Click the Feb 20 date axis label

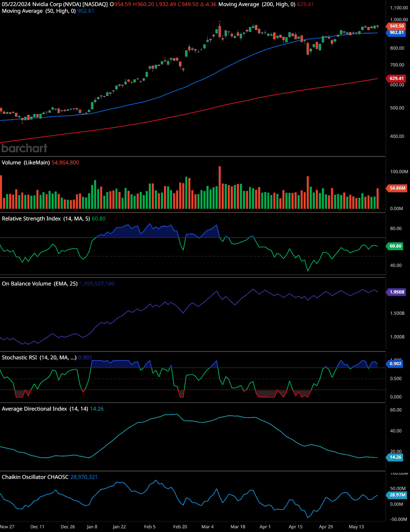click(x=180, y=527)
